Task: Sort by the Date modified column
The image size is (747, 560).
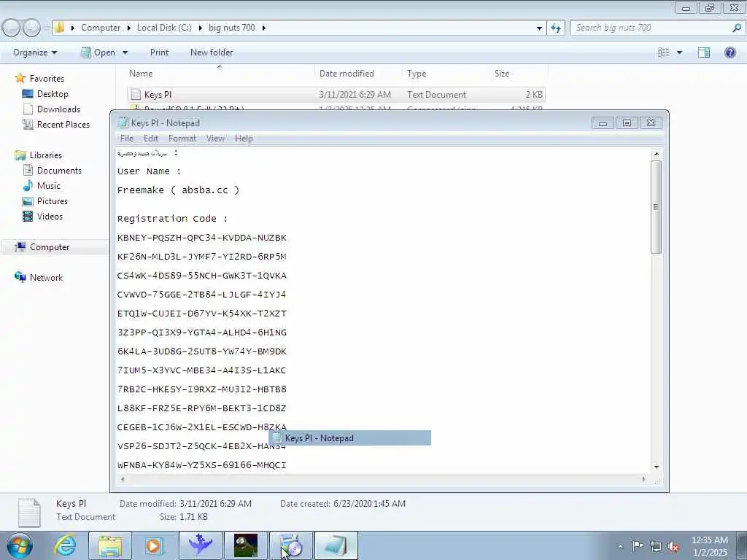Action: click(x=357, y=74)
